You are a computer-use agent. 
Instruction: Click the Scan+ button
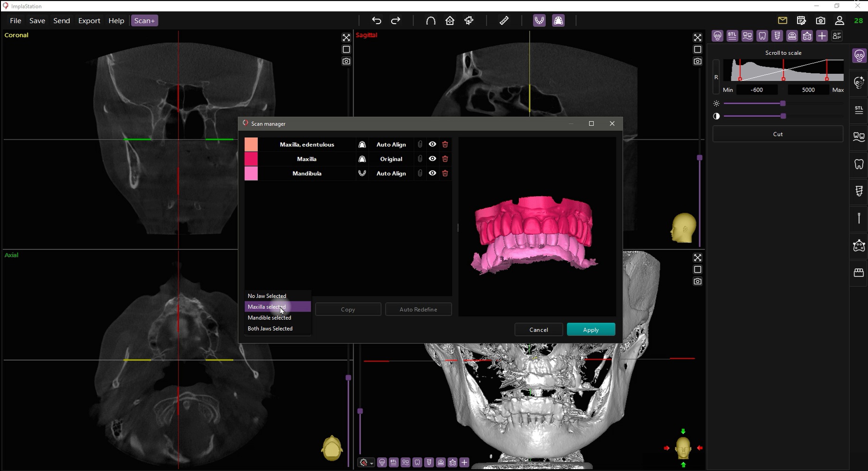[x=144, y=21]
